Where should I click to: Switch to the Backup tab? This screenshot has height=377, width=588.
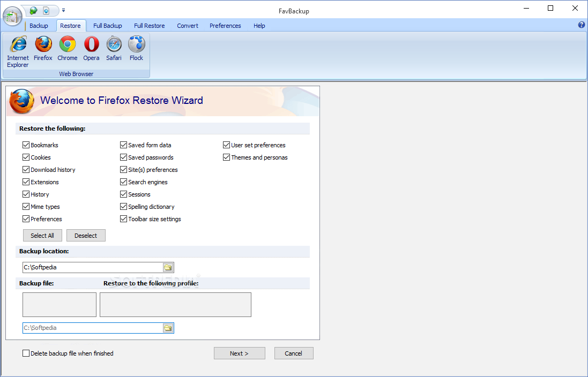(x=39, y=26)
